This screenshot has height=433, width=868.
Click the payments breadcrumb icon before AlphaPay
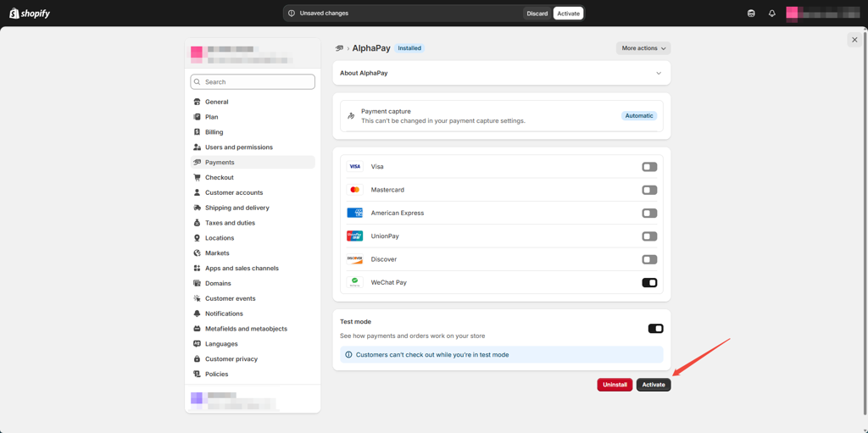pyautogui.click(x=339, y=48)
